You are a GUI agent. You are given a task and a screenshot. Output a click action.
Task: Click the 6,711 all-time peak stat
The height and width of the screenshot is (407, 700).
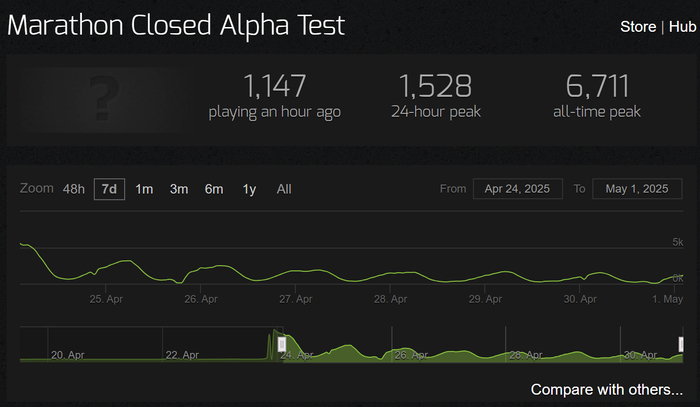pos(596,96)
